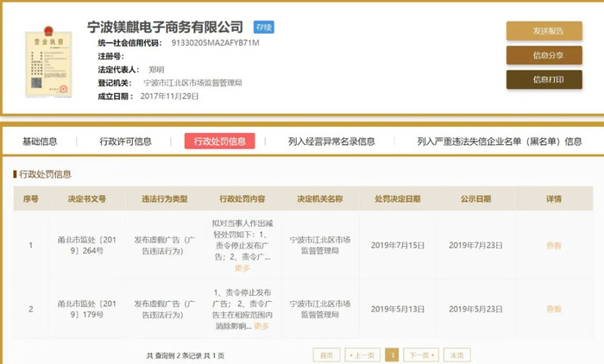Viewport: 604px width, 364px height.
Task: Click the record count text 共查询到2条记录
Action: pyautogui.click(x=173, y=355)
